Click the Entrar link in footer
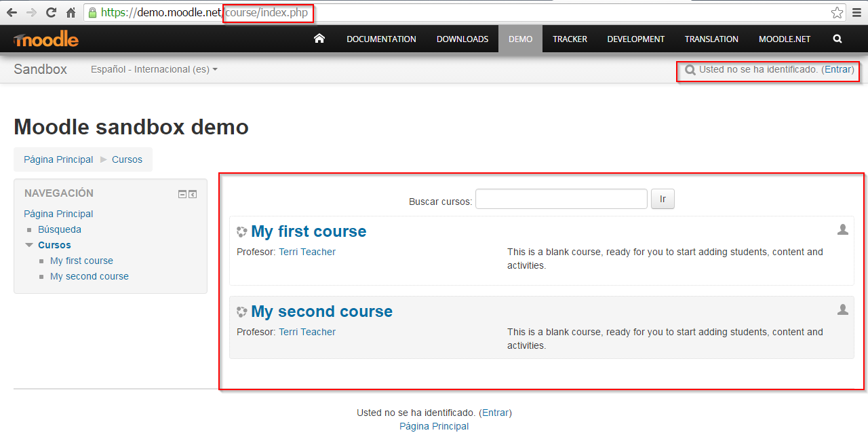This screenshot has height=437, width=868. tap(496, 413)
